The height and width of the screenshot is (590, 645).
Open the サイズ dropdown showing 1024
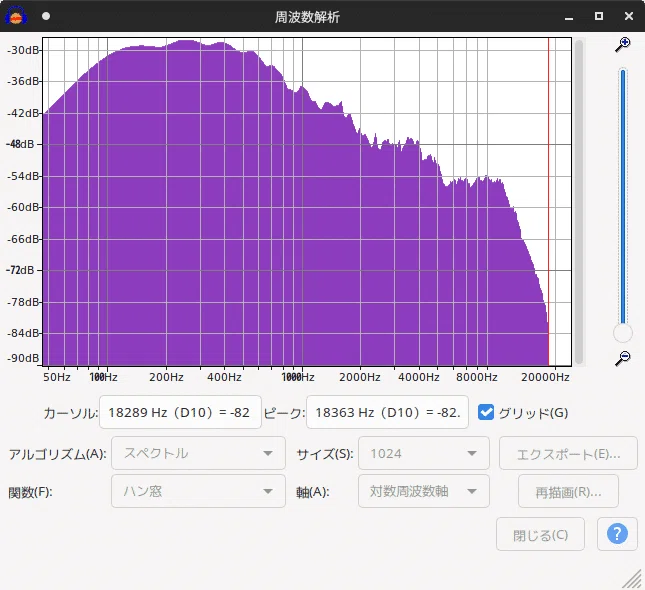(424, 453)
